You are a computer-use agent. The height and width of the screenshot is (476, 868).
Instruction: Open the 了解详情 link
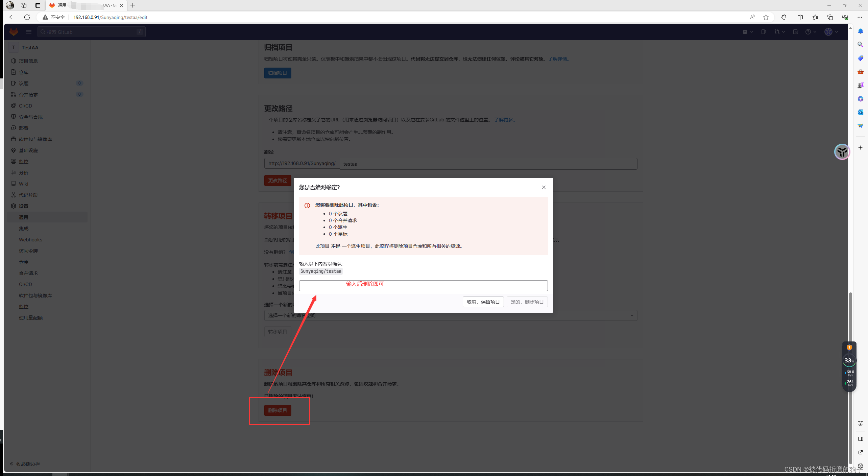click(557, 58)
